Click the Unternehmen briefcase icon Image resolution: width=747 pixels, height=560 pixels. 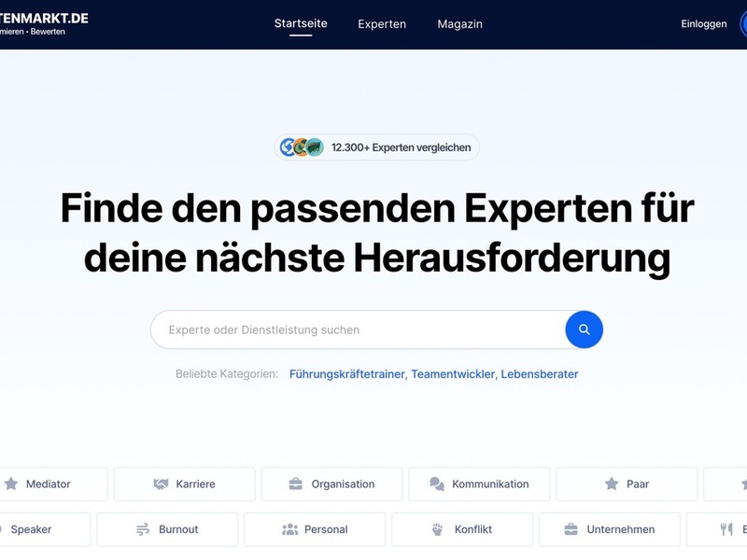[571, 529]
